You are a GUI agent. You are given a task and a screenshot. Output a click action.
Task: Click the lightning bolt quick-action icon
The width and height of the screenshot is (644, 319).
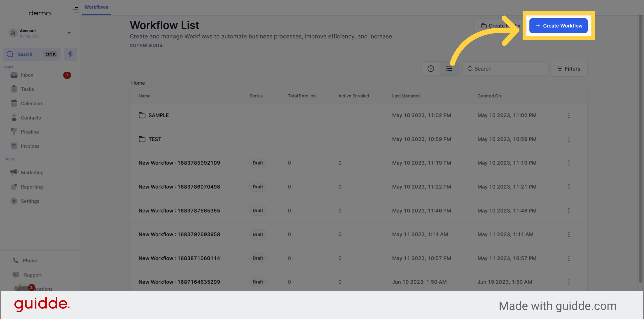point(70,54)
